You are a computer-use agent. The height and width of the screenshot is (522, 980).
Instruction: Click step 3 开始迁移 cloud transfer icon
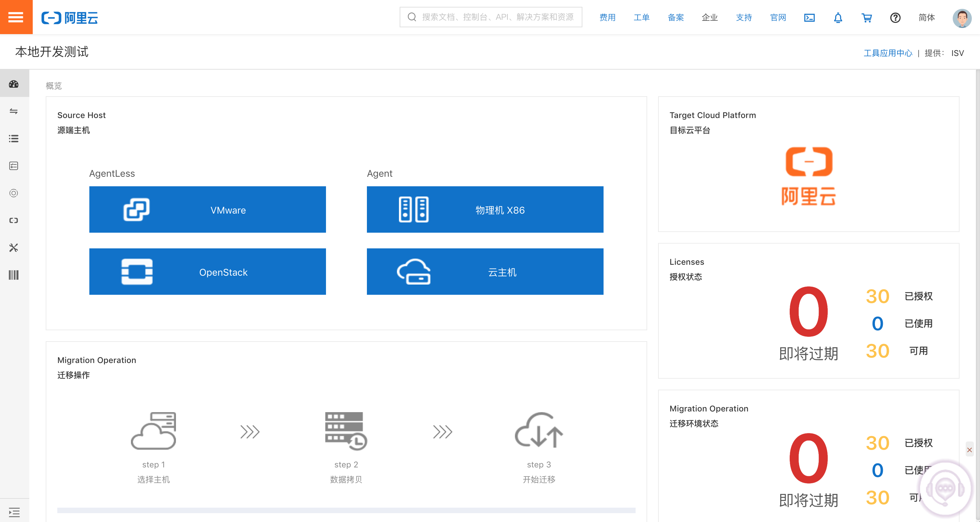(x=539, y=430)
